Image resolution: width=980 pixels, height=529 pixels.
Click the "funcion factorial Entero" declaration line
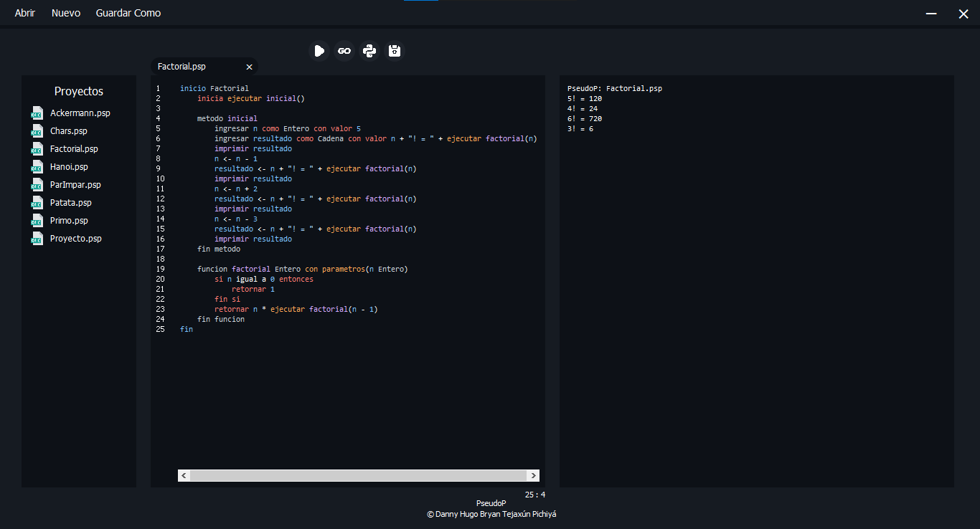[x=303, y=269]
